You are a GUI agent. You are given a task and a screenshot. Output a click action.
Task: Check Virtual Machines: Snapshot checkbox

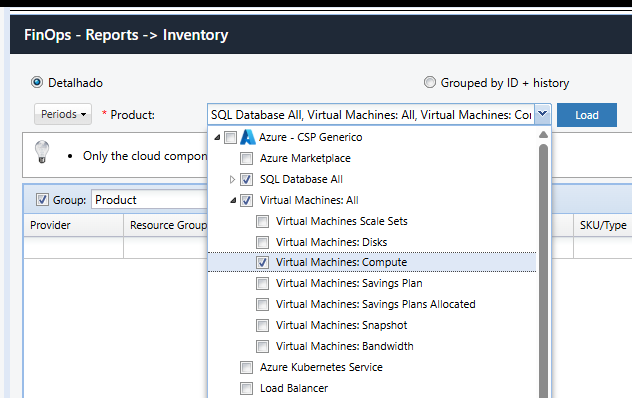(262, 325)
